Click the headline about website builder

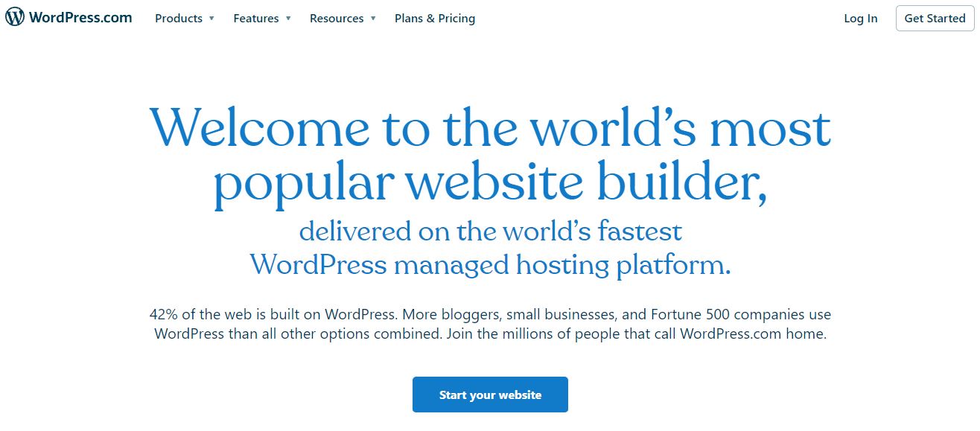click(x=490, y=155)
